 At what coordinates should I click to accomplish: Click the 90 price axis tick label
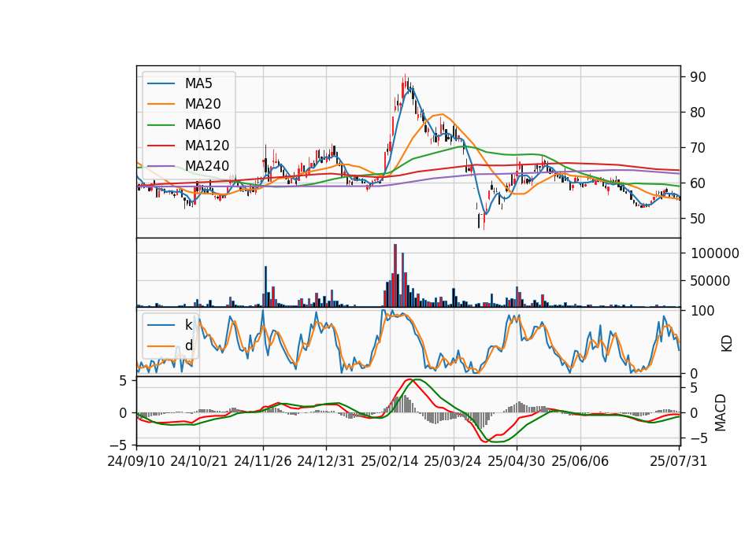pyautogui.click(x=698, y=77)
